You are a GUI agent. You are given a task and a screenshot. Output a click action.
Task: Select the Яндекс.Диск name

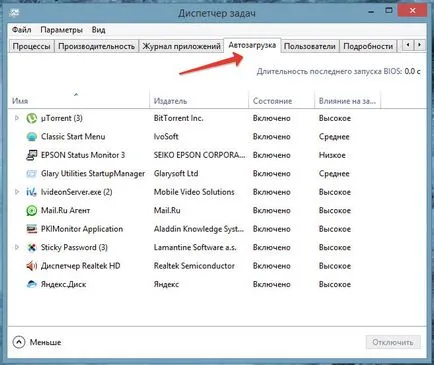63,284
